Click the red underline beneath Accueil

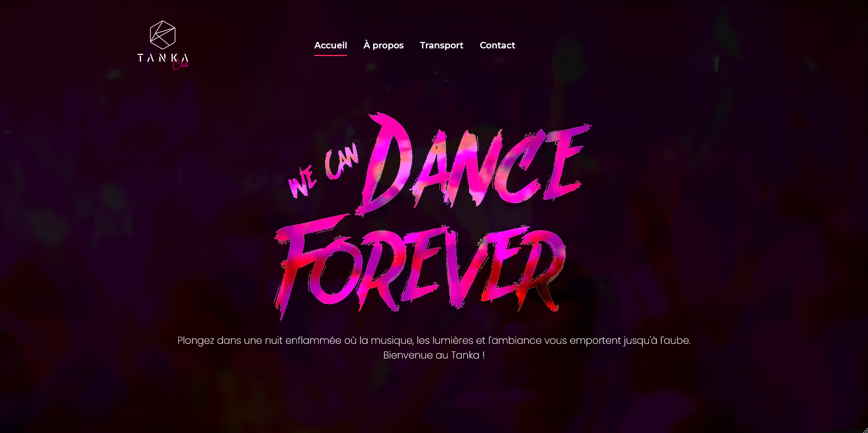tap(331, 55)
